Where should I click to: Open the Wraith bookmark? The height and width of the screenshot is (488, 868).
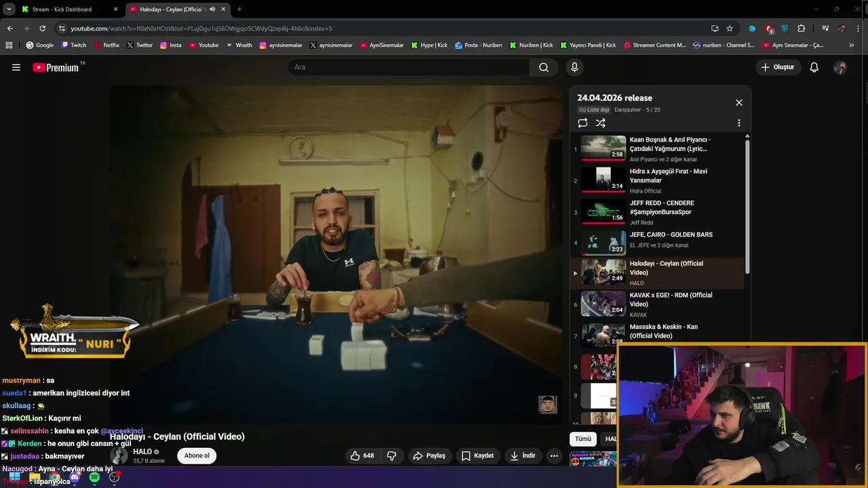click(x=239, y=45)
